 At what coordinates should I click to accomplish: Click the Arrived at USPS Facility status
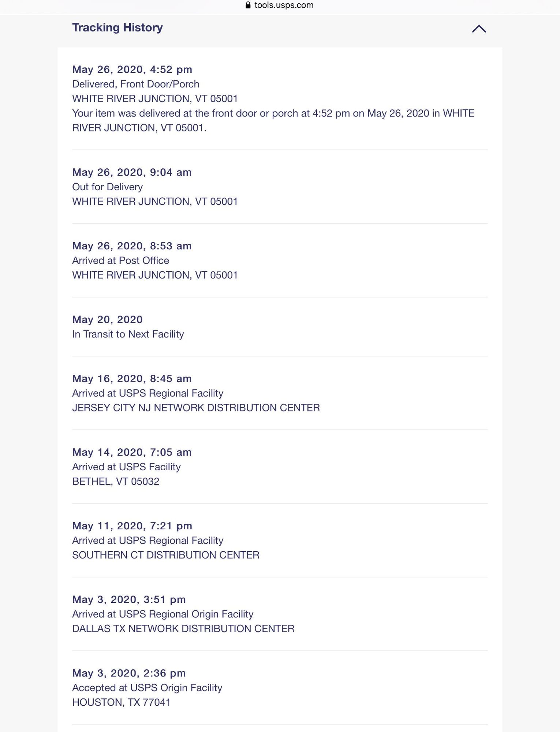point(126,467)
